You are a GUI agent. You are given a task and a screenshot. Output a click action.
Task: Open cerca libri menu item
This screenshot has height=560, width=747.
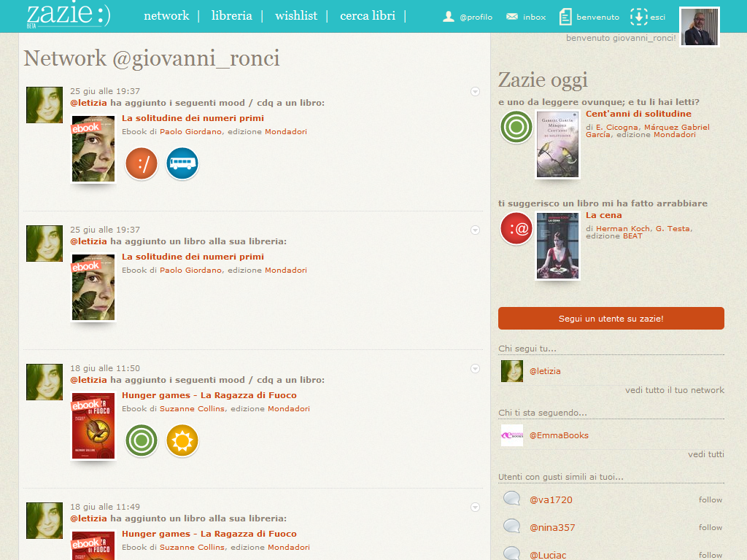pos(368,16)
